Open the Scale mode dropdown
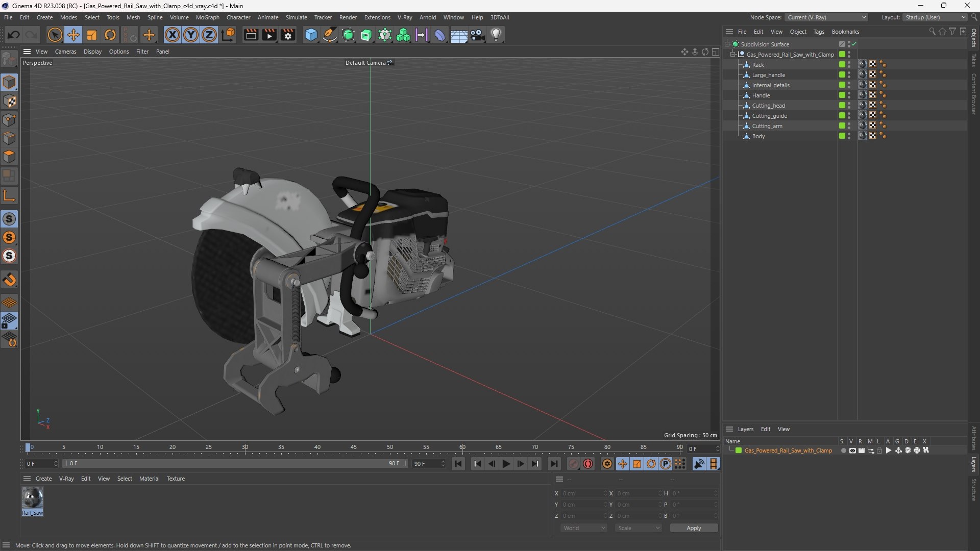980x551 pixels. click(x=639, y=528)
